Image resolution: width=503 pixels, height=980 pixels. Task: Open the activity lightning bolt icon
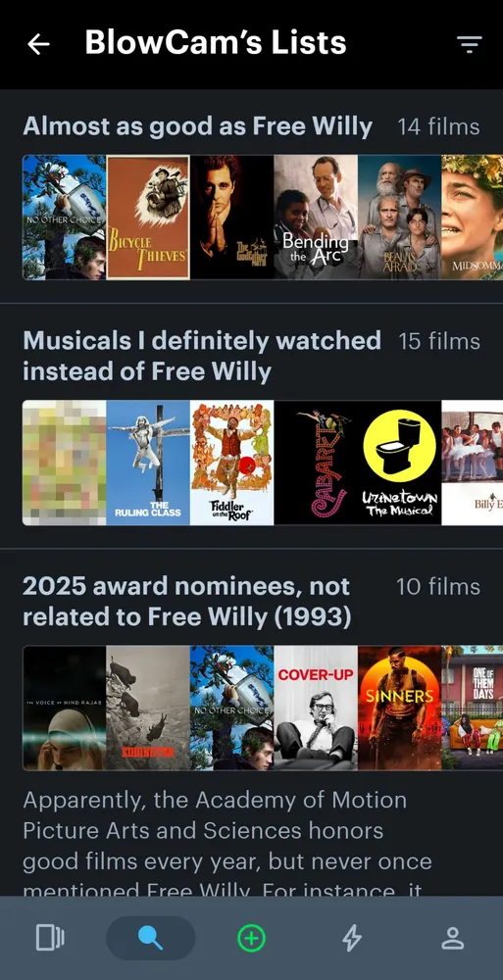pos(352,938)
